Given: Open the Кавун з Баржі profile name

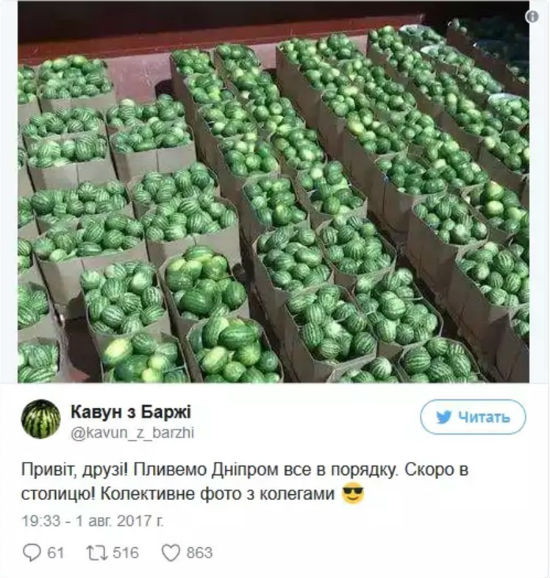Looking at the screenshot, I should point(131,411).
